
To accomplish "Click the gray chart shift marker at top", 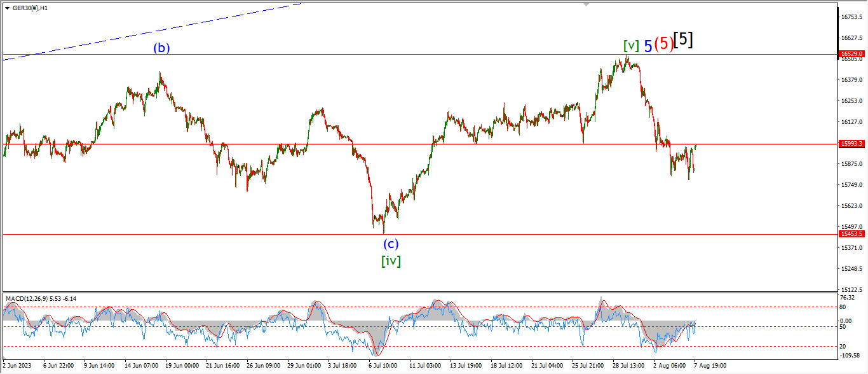I will click(x=586, y=4).
